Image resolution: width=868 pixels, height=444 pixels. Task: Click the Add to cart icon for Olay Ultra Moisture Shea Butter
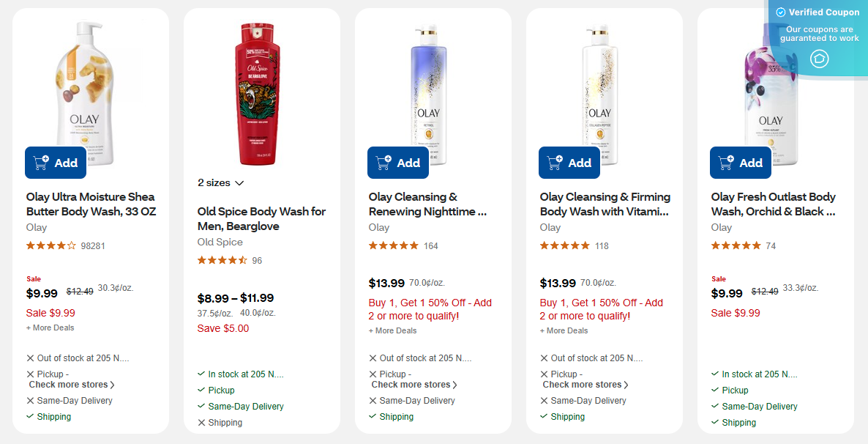point(42,162)
